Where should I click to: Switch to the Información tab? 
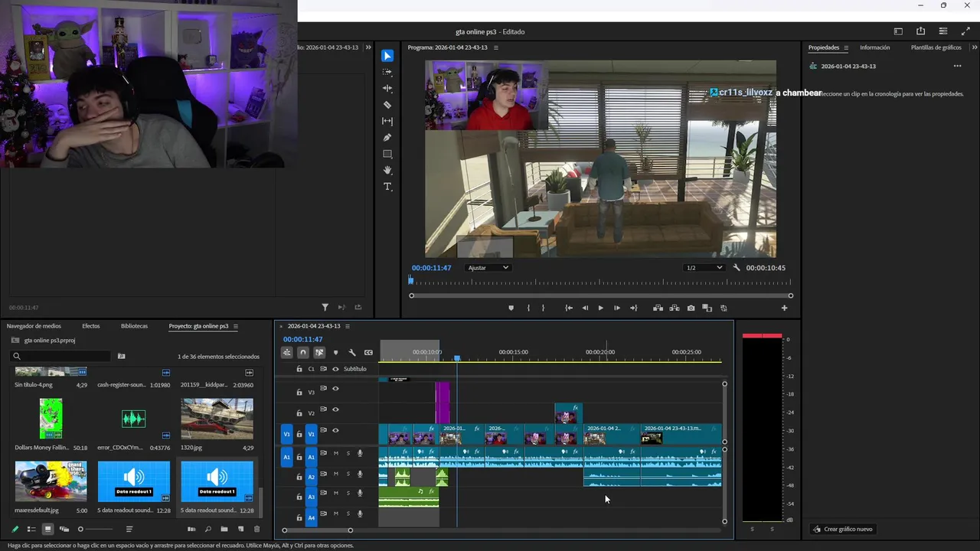click(x=874, y=47)
